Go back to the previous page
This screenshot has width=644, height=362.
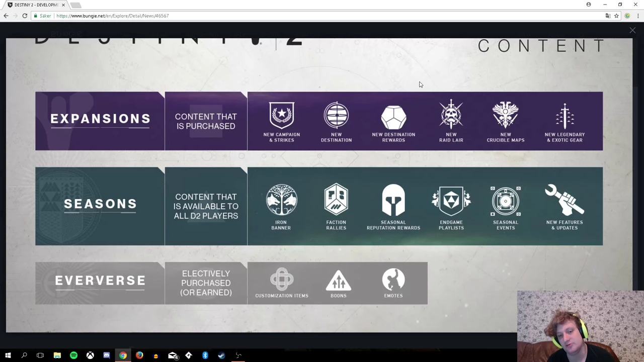point(6,16)
